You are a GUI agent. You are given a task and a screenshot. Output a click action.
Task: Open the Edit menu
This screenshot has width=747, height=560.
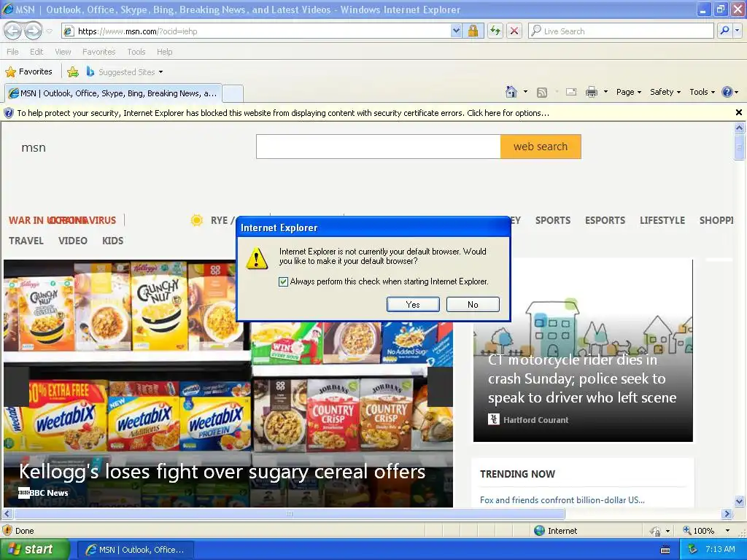click(36, 52)
